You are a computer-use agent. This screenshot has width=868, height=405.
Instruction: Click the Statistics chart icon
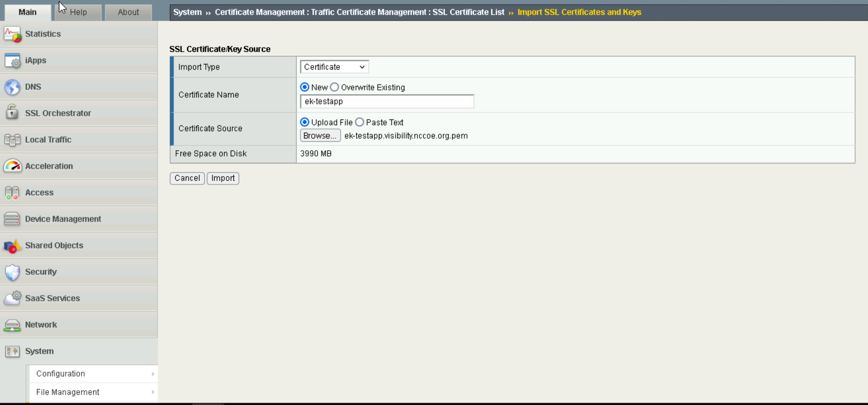(x=12, y=34)
